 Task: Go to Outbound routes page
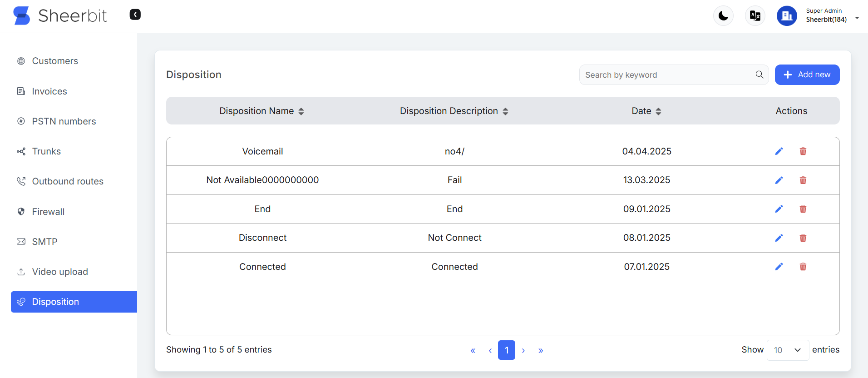[x=68, y=181]
